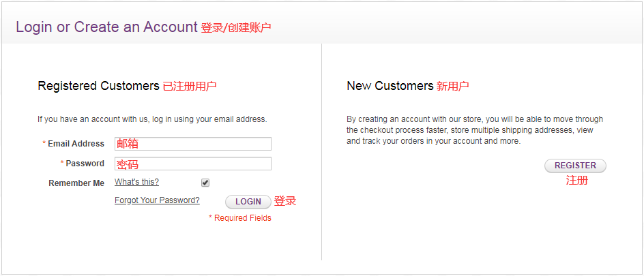Screen dimensions: 644x276
Task: Click the Login or Create an Account title
Action: click(x=106, y=27)
